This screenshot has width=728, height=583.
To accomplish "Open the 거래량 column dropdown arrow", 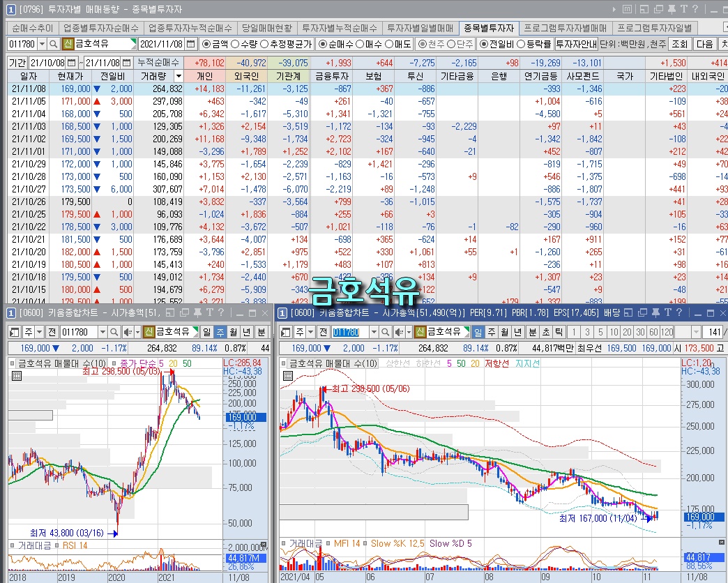I will click(x=179, y=76).
